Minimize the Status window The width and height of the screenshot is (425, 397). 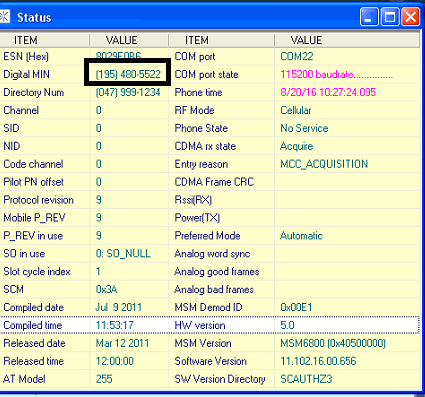coord(369,17)
